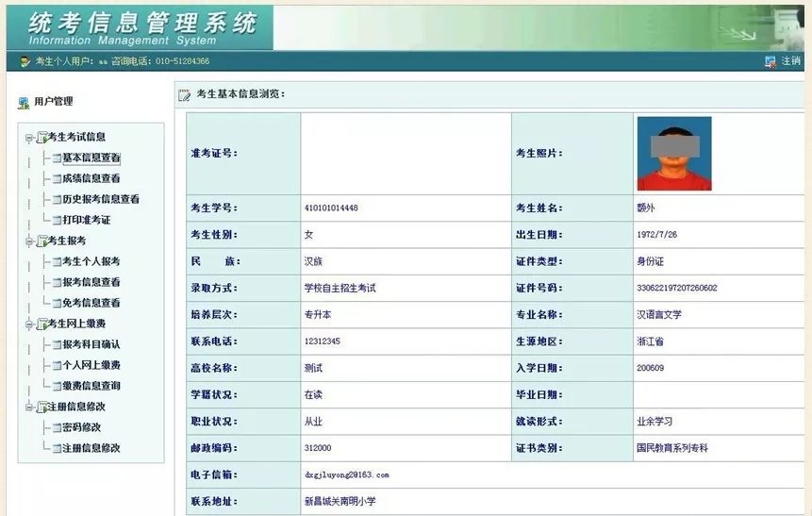Click the 就读形式 value 业余学习
The image size is (812, 516).
655,421
